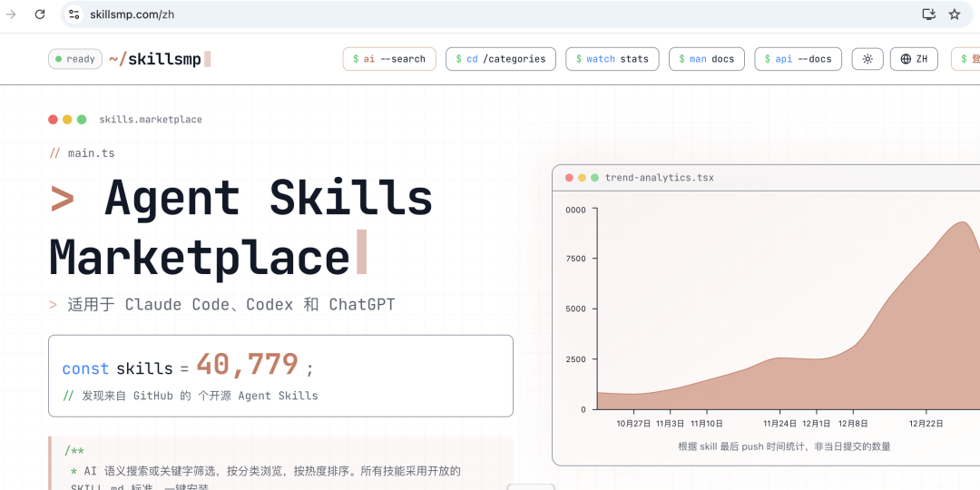This screenshot has width=980, height=490.
Task: Click the GitHub open-source Agent Skills comment line
Action: click(191, 396)
